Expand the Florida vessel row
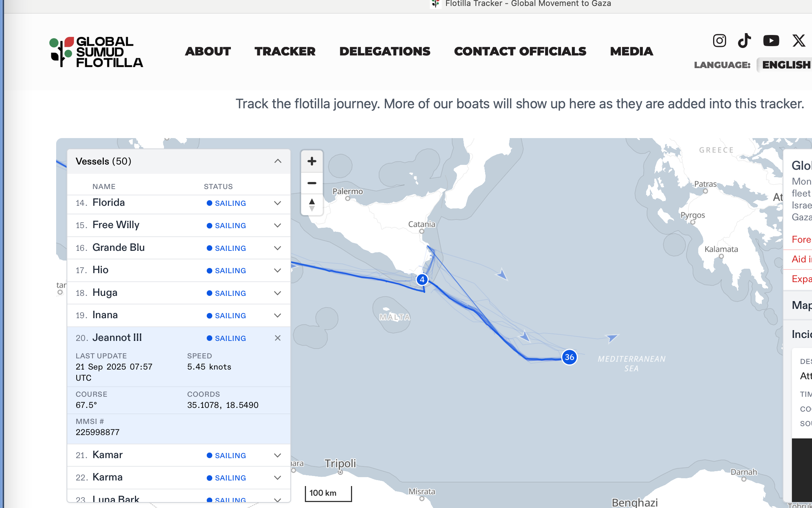 (x=277, y=203)
